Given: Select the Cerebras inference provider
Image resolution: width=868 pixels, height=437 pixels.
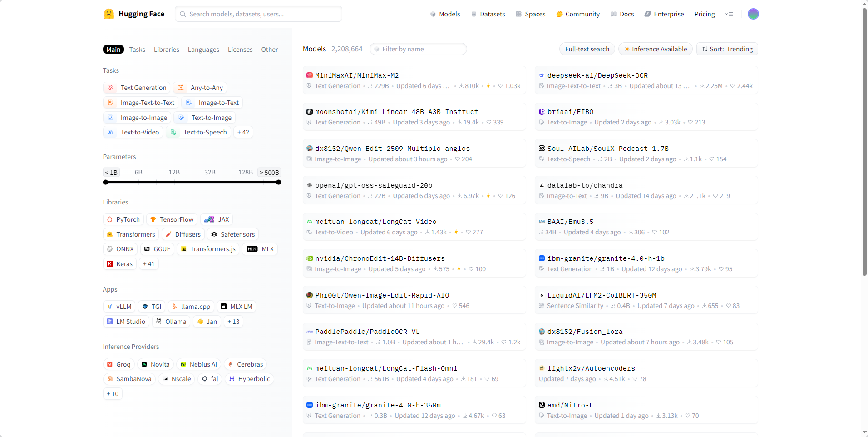Looking at the screenshot, I should 245,364.
